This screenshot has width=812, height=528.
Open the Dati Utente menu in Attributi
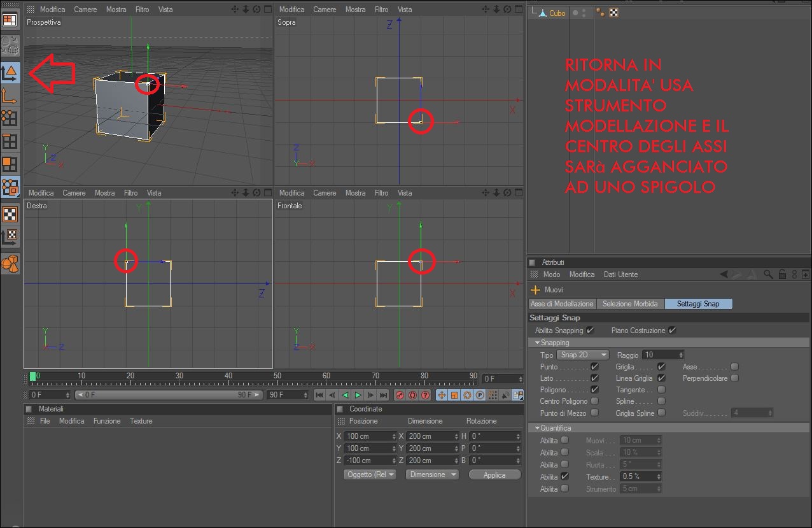[x=620, y=275]
